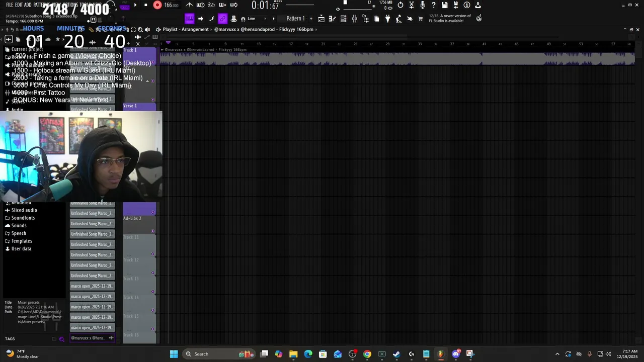Stop playback with the square stop button
Viewport: 644px width, 362px height.
pos(146,5)
